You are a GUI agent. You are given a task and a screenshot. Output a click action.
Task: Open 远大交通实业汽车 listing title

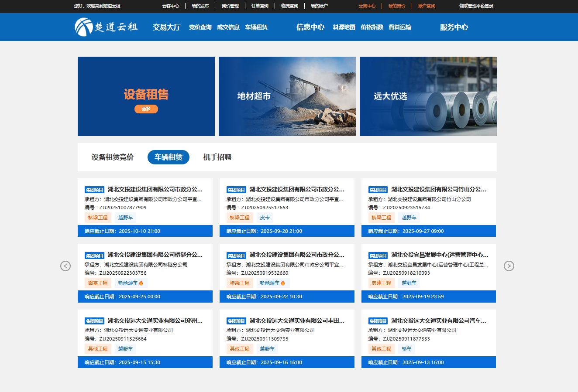(x=439, y=320)
